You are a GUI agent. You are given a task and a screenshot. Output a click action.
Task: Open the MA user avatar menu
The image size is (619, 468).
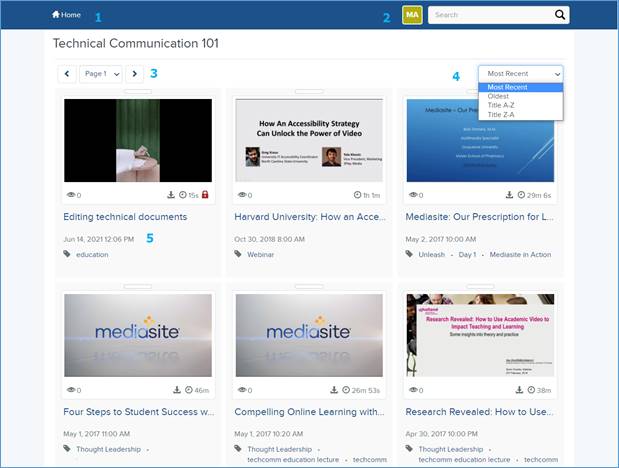pyautogui.click(x=412, y=15)
